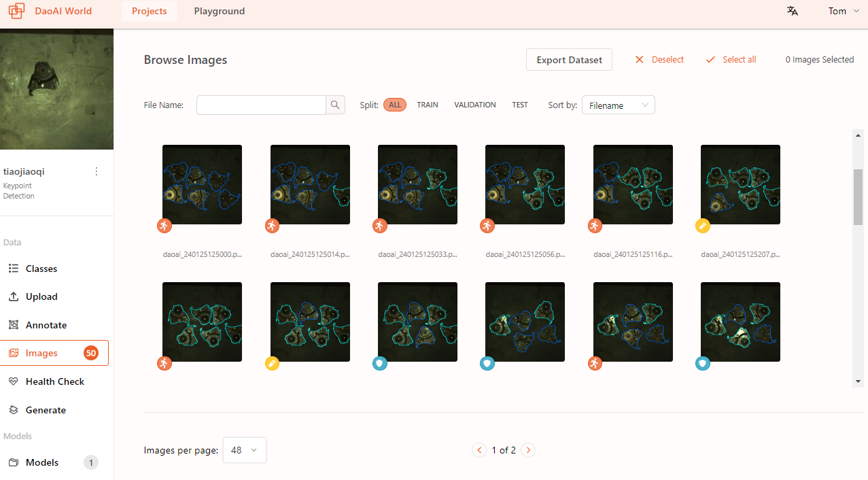Filter split by ALL
868x480 pixels.
tap(395, 105)
